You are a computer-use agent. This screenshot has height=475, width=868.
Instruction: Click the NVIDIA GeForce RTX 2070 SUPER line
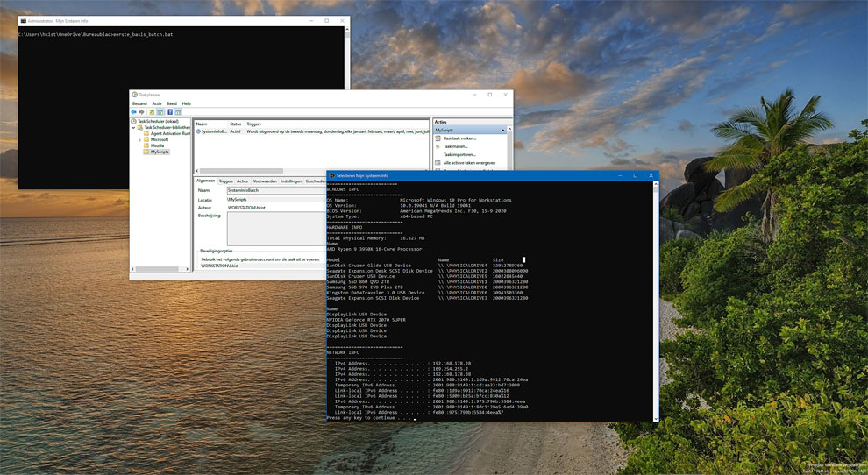pos(366,320)
